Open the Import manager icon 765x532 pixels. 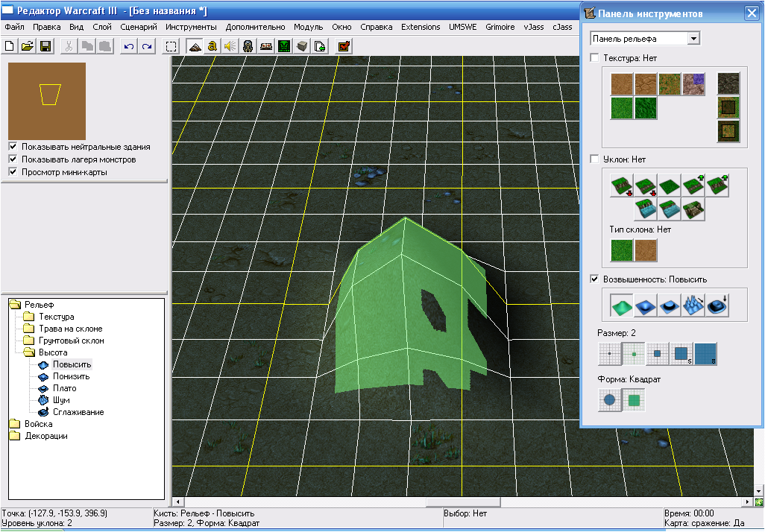click(x=320, y=46)
